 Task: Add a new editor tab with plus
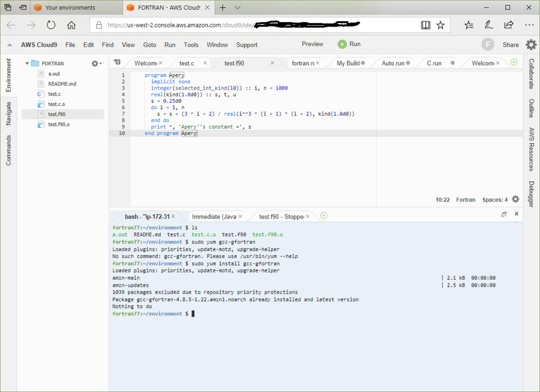coord(514,62)
